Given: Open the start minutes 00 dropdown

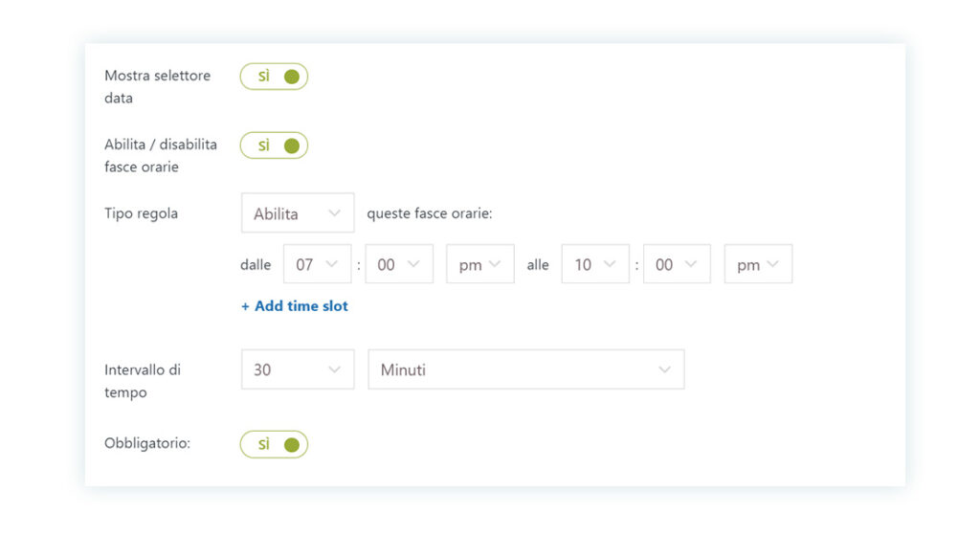Looking at the screenshot, I should coord(399,264).
